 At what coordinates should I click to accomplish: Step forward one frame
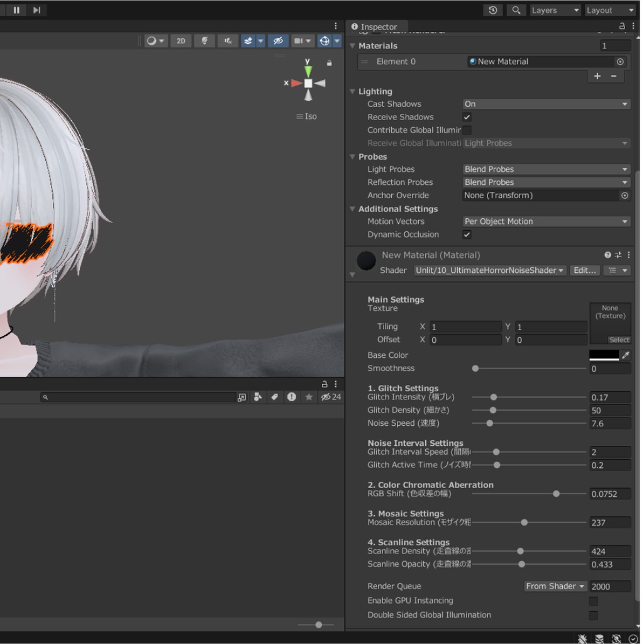pyautogui.click(x=36, y=10)
